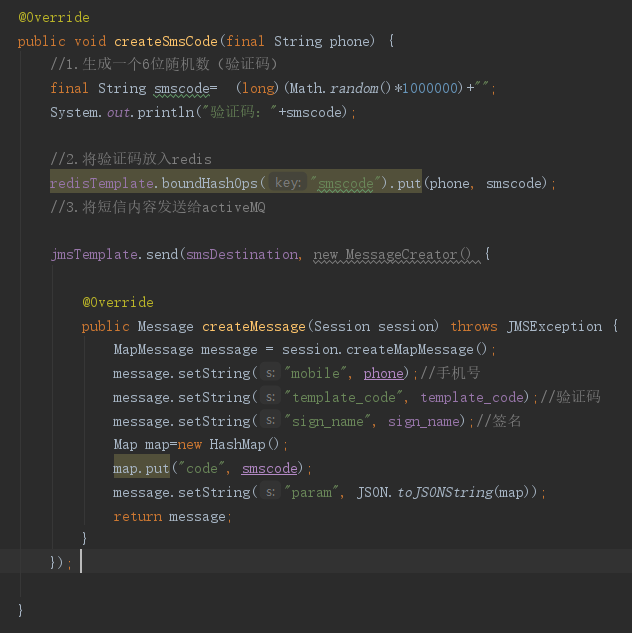
Task: Click the send method after jmsTemplate
Action: click(x=162, y=254)
